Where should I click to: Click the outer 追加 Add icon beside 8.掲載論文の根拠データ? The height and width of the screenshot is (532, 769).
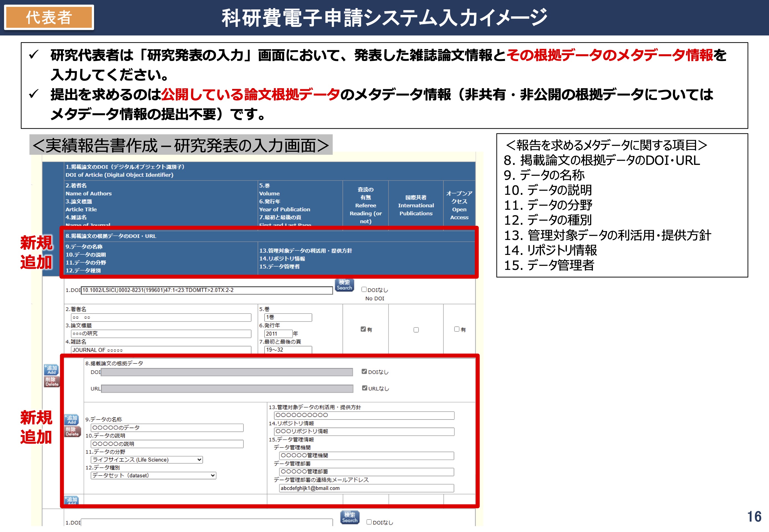click(x=51, y=370)
